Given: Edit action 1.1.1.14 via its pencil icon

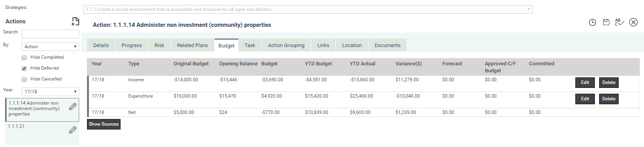Looking at the screenshot, I should [x=73, y=107].
